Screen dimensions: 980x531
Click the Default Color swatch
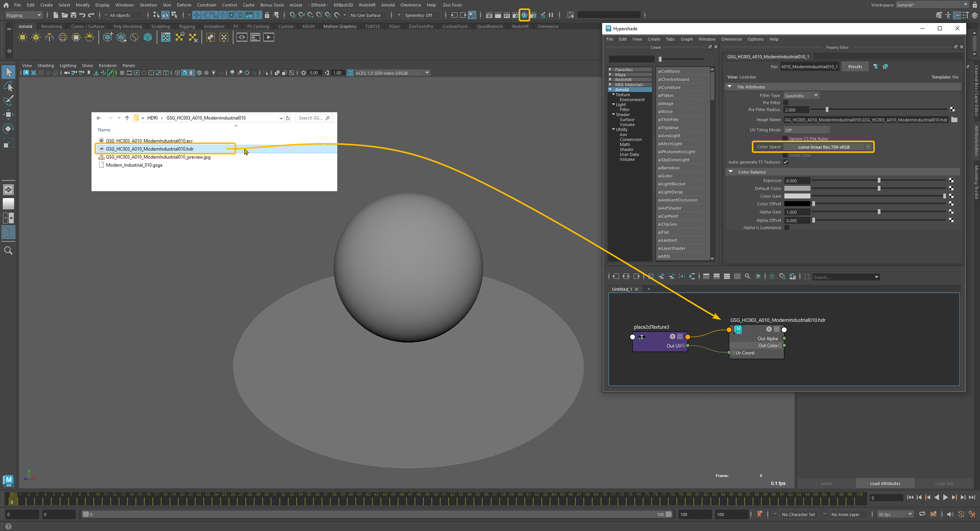tap(797, 188)
